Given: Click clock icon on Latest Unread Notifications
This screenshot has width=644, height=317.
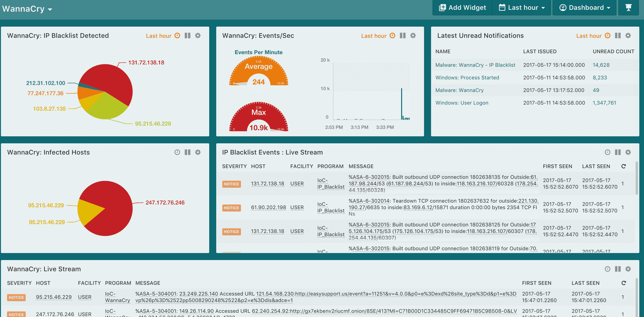Looking at the screenshot, I should click(x=608, y=35).
